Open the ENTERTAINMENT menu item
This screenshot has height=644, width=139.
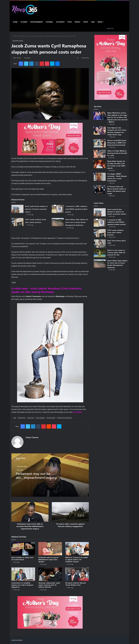[x=36, y=22]
